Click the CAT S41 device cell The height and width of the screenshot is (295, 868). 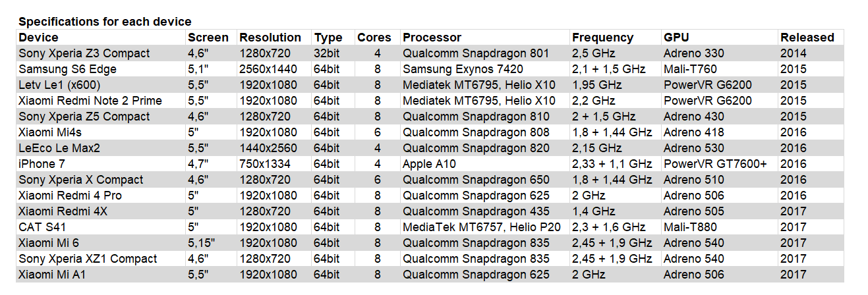[101, 227]
